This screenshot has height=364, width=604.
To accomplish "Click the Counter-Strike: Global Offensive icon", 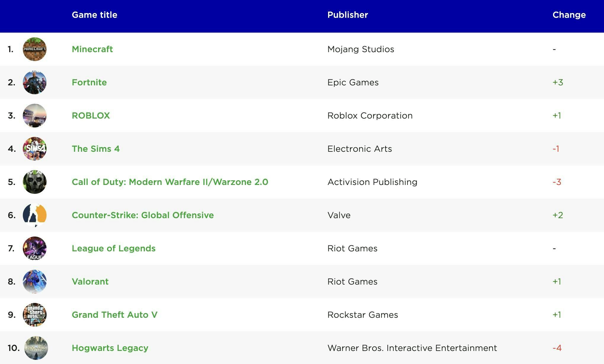I will click(35, 215).
